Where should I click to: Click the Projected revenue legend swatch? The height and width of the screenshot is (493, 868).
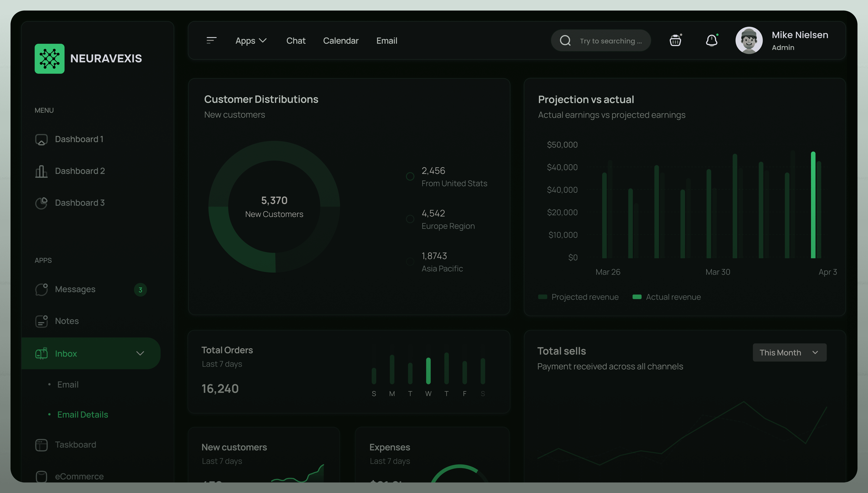click(x=543, y=297)
